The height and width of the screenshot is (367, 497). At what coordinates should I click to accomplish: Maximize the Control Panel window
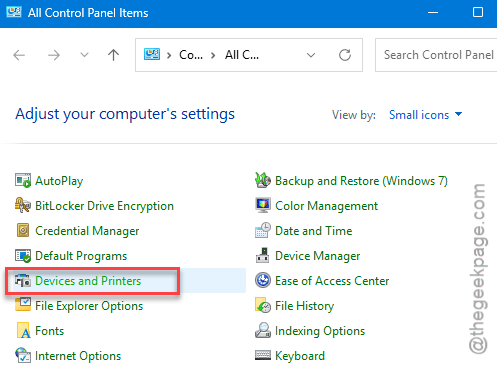[478, 12]
